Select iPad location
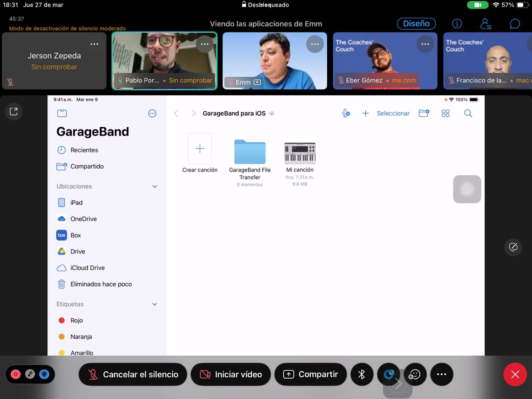The height and width of the screenshot is (399, 532). (x=107, y=203)
